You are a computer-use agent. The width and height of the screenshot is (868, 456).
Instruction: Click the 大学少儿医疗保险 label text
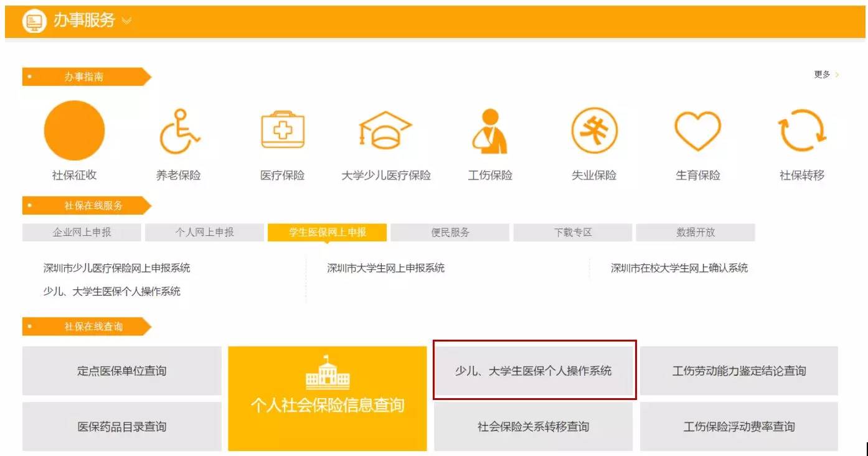386,175
